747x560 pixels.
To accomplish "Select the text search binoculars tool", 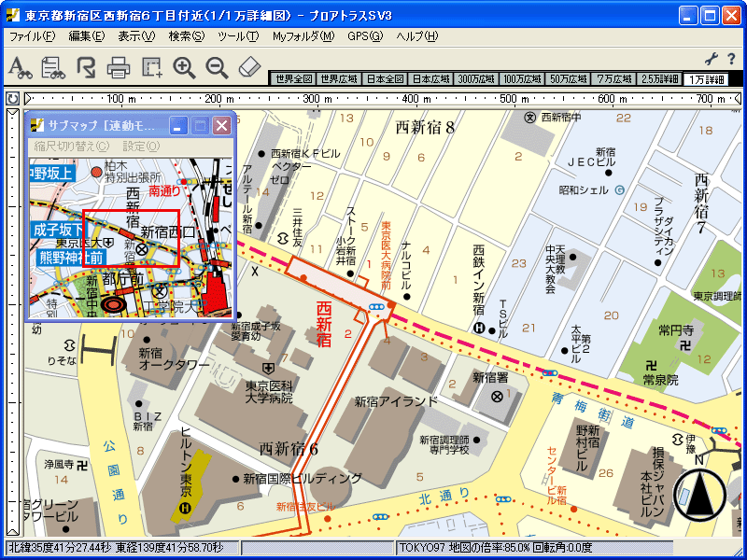I will [20, 67].
